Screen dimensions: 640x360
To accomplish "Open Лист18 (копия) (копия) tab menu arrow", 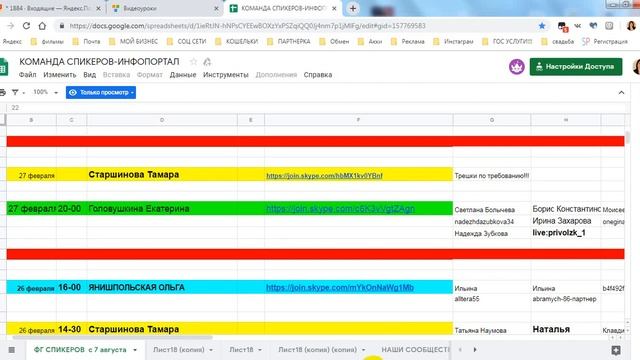I will coord(363,350).
